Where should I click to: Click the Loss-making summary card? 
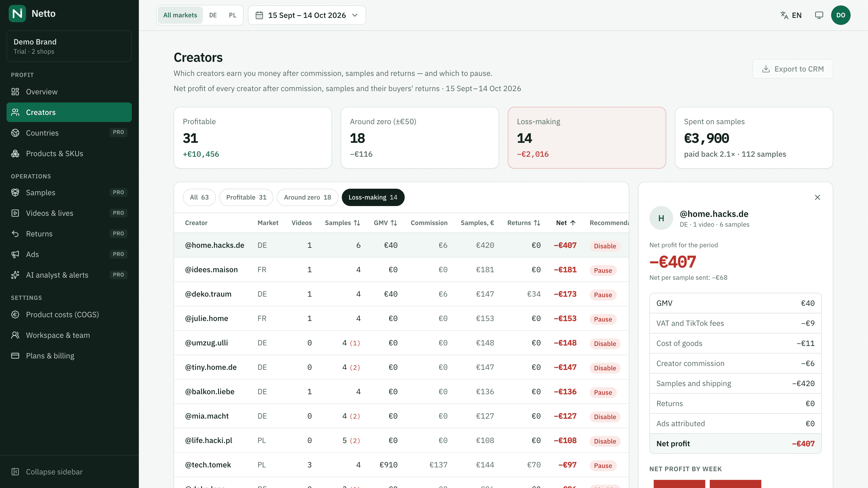click(x=587, y=138)
